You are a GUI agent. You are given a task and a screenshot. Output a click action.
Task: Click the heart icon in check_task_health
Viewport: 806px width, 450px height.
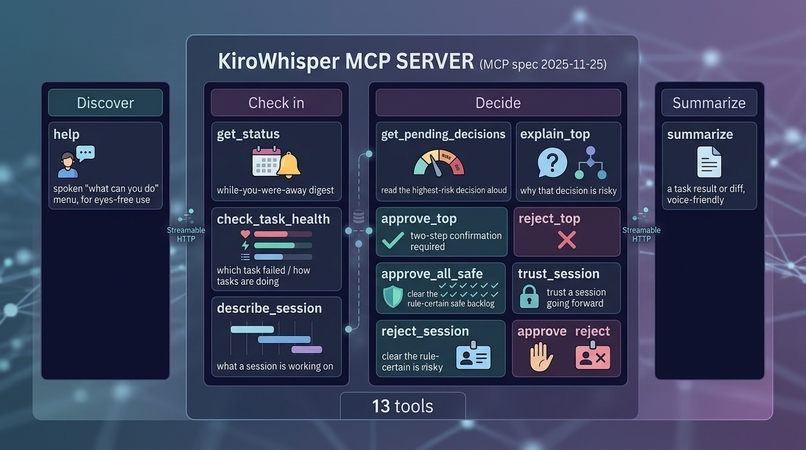[245, 234]
